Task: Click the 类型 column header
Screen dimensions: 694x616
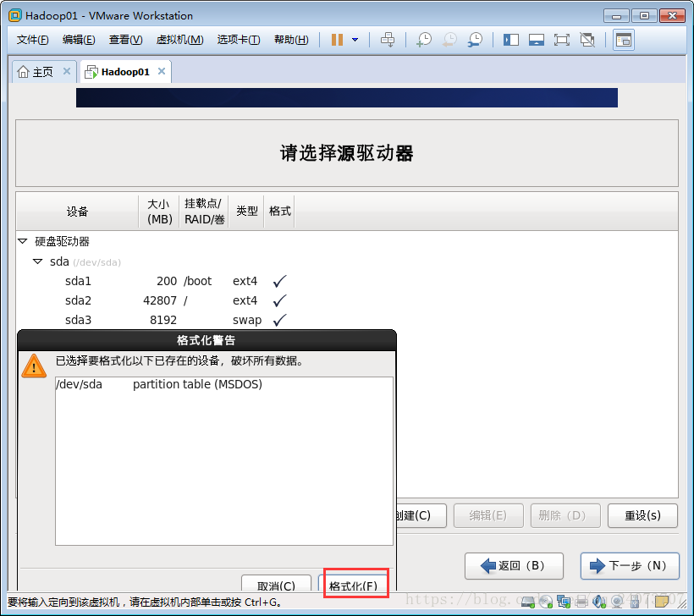Action: 246,212
